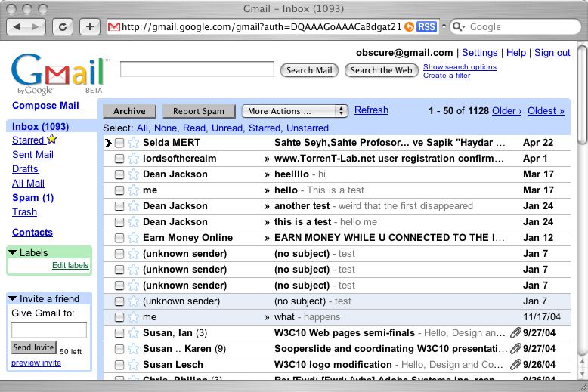
Task: Go to the Spam (1) folder
Action: point(32,198)
